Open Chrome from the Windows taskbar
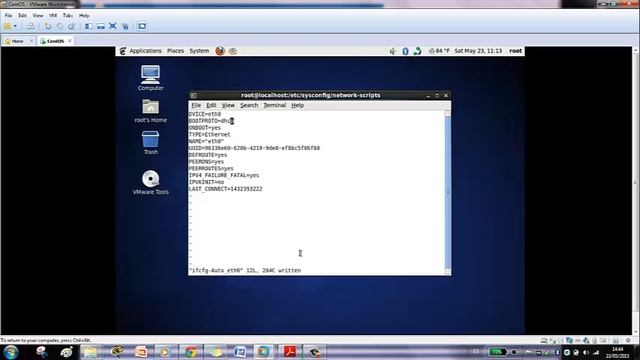This screenshot has width=640, height=360. 190,352
